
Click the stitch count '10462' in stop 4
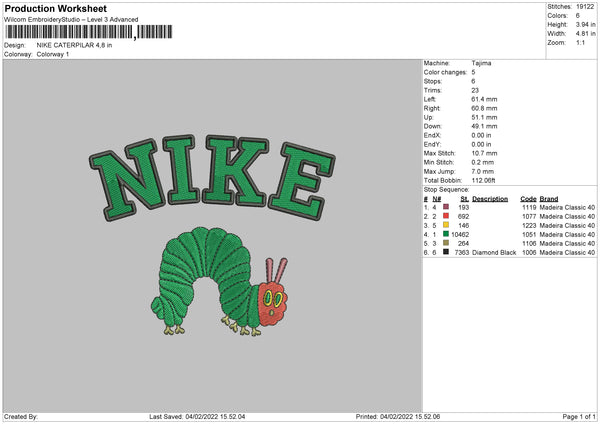(460, 235)
